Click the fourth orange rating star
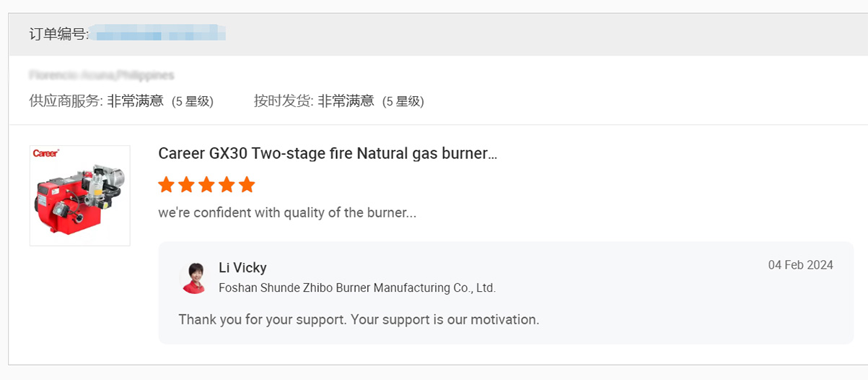This screenshot has width=868, height=380. pyautogui.click(x=227, y=185)
